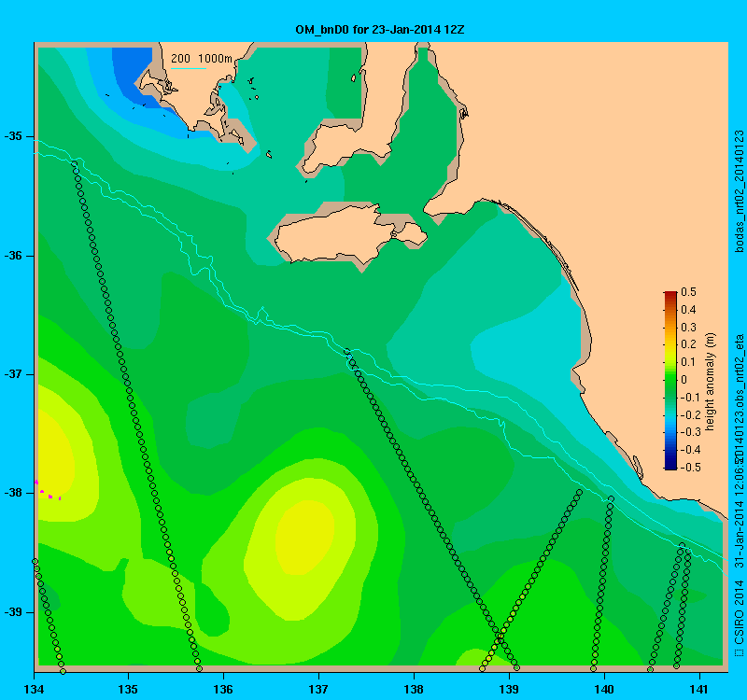Click the "-0.4" colorbar tick label
Image resolution: width=747 pixels, height=700 pixels.
click(691, 450)
